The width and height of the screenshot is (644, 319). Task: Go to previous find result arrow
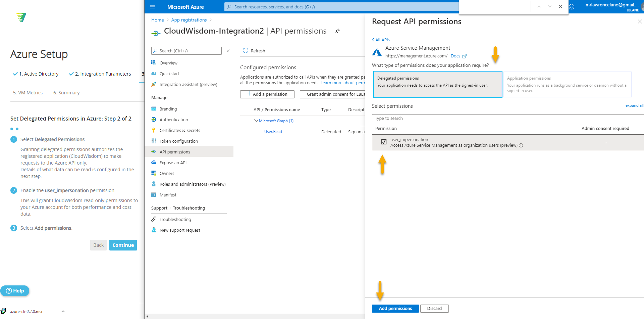click(x=539, y=6)
